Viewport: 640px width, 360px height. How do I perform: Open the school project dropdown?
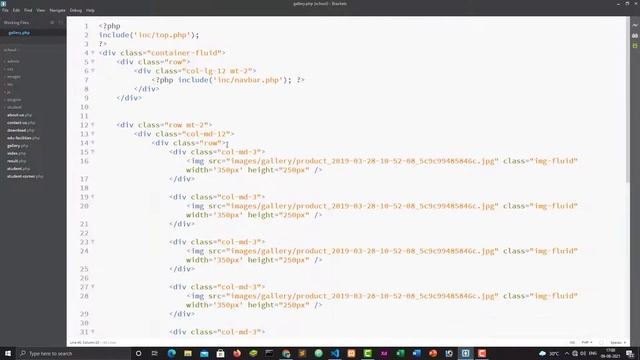[x=11, y=50]
